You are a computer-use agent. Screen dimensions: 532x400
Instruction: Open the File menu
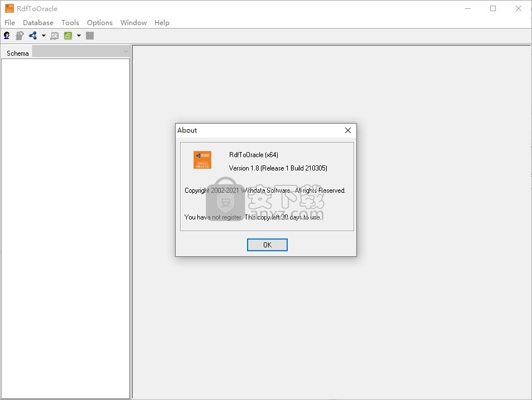pos(9,22)
